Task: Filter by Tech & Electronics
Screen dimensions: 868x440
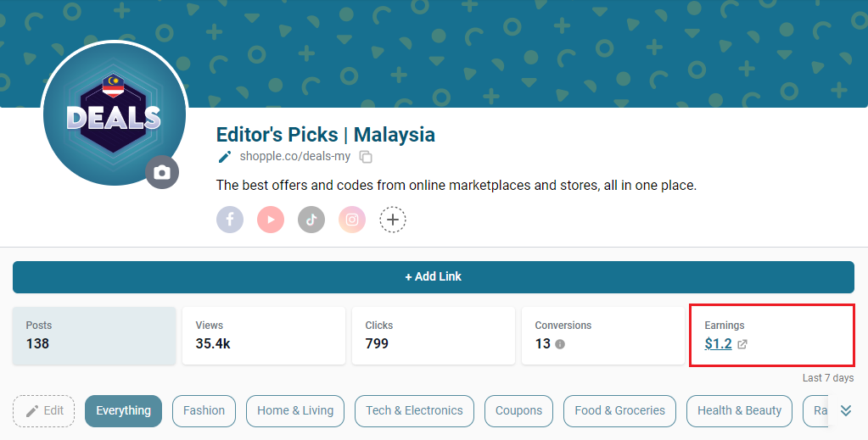Action: (414, 410)
